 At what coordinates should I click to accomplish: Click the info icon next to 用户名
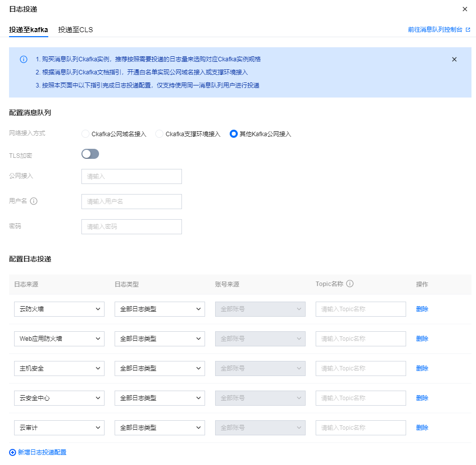coord(34,201)
